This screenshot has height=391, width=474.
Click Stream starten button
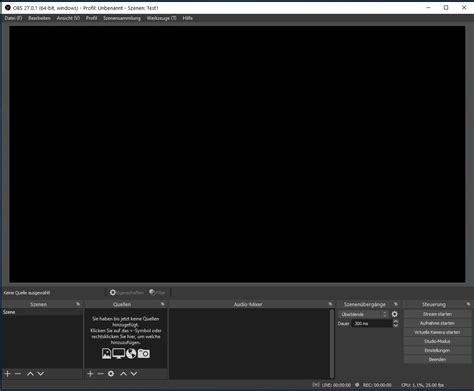(x=437, y=314)
